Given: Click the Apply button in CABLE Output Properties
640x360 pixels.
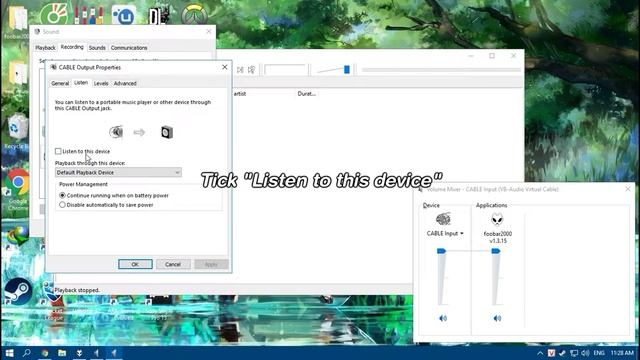Looking at the screenshot, I should pyautogui.click(x=211, y=264).
